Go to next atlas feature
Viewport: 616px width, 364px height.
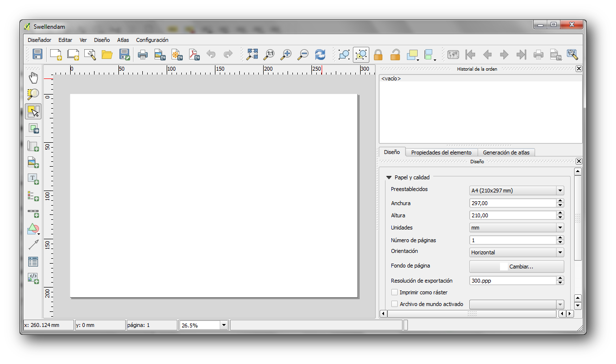[504, 54]
